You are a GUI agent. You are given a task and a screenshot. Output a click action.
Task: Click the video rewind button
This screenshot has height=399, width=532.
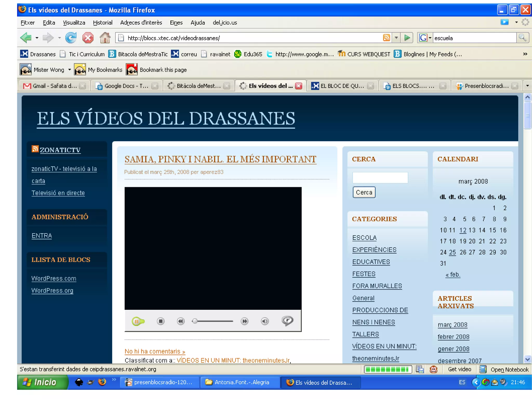point(181,321)
